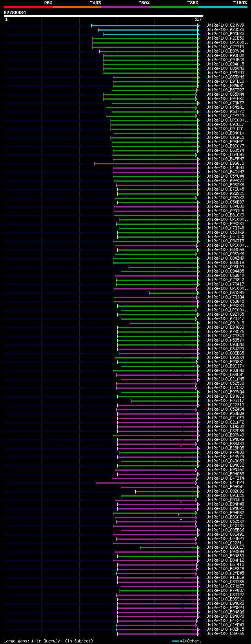This screenshot has height=644, width=251.
Task: Click the UniRef100_Q39766 label
Action: 225,634
